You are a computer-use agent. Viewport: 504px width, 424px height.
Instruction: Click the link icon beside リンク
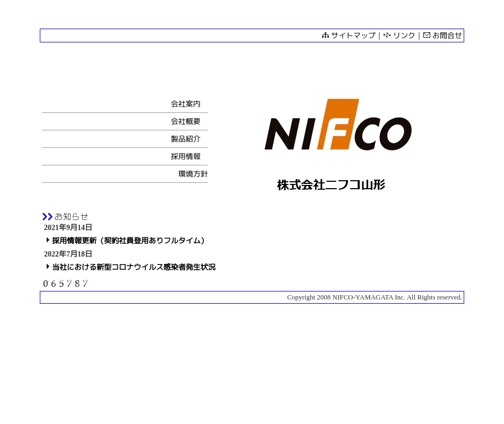click(387, 36)
